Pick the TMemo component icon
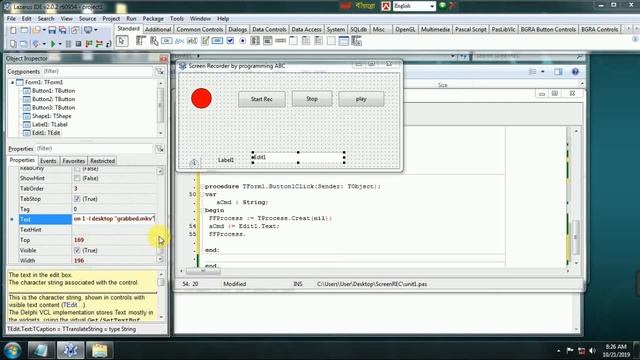Screen dimensions: 640x360 click(x=205, y=41)
